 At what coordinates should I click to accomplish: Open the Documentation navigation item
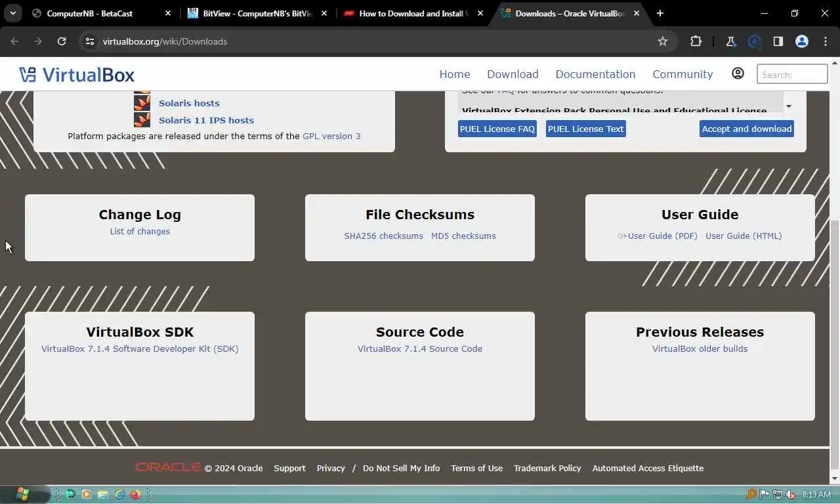point(595,74)
